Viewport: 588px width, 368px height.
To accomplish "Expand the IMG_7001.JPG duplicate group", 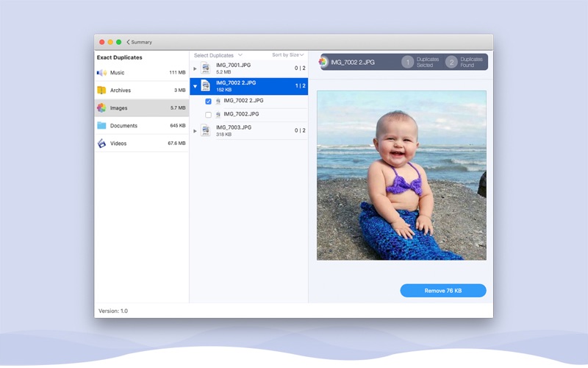I will coord(195,68).
